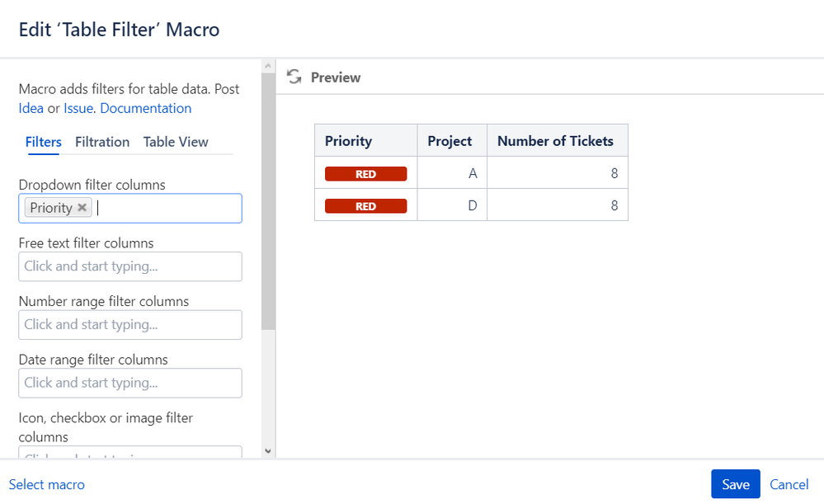Click the Number of Tickets column header
This screenshot has height=504, width=824.
[x=555, y=141]
